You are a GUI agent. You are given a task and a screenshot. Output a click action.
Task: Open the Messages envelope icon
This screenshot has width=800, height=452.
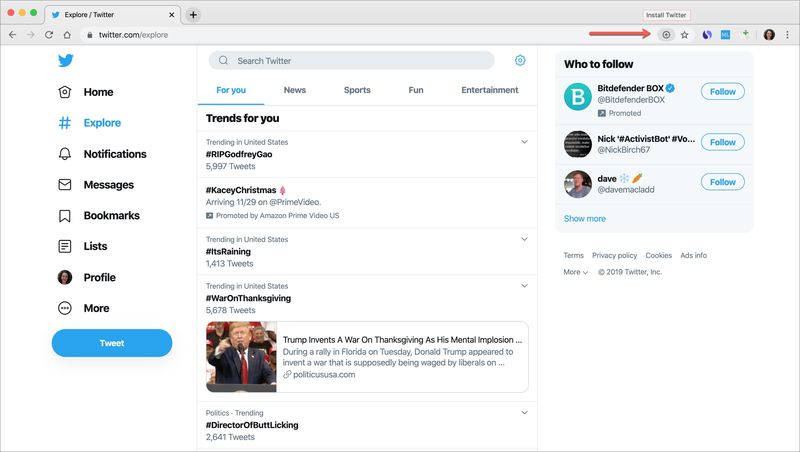coord(65,184)
